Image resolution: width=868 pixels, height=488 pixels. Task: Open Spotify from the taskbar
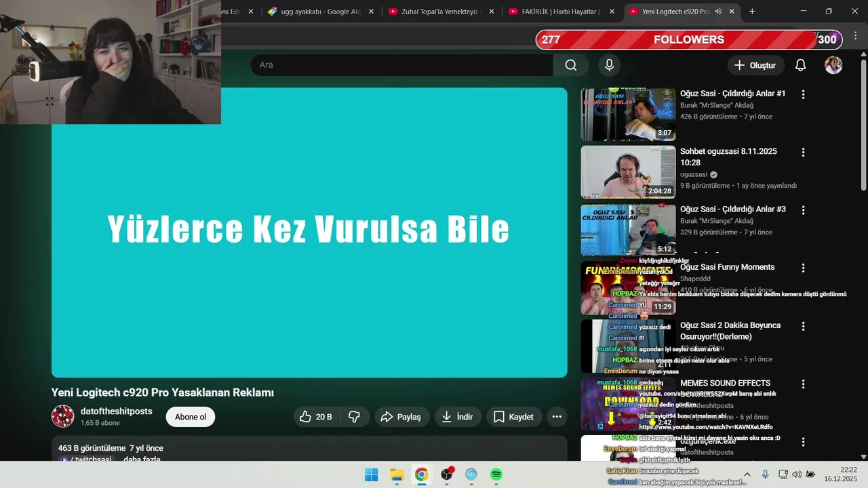[x=496, y=474]
